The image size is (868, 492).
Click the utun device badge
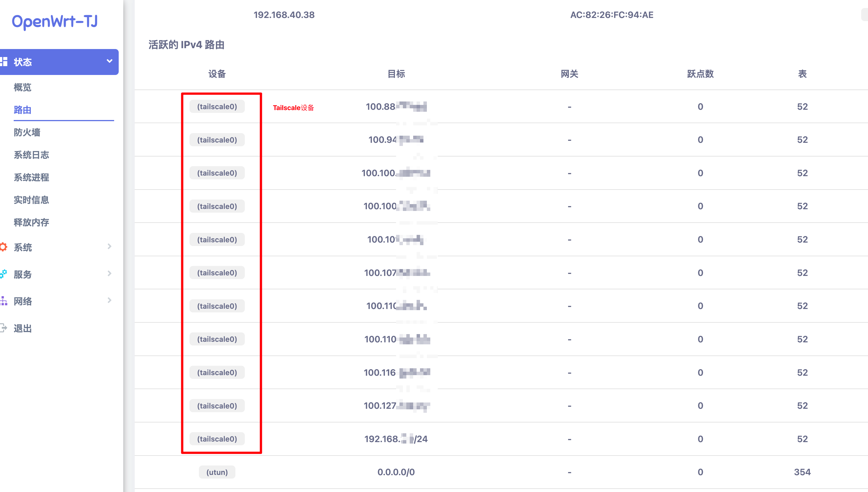click(217, 472)
